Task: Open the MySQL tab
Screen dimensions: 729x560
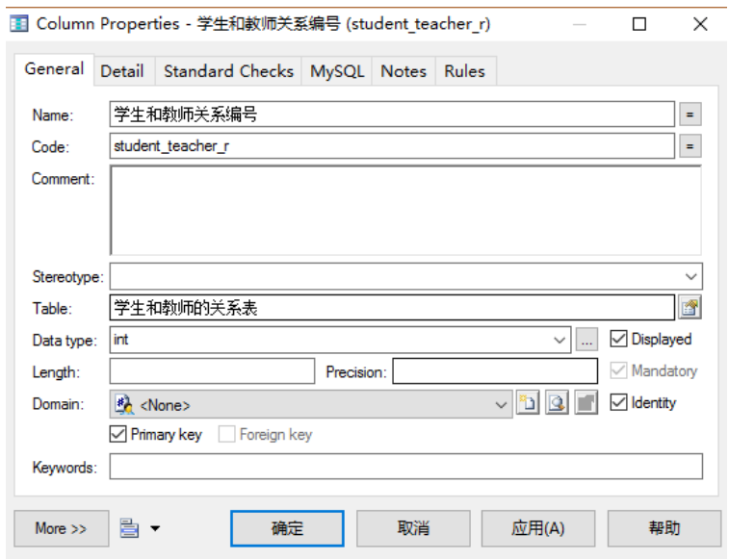Action: 337,71
